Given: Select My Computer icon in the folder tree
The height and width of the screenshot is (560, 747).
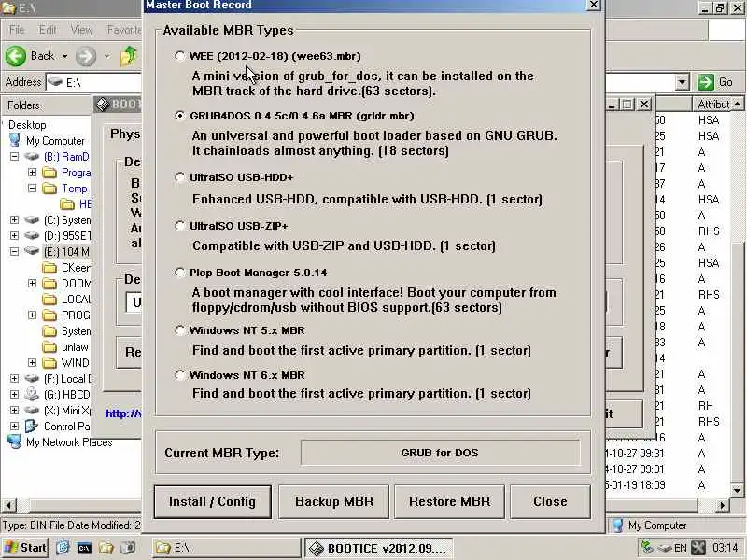Looking at the screenshot, I should [x=15, y=141].
